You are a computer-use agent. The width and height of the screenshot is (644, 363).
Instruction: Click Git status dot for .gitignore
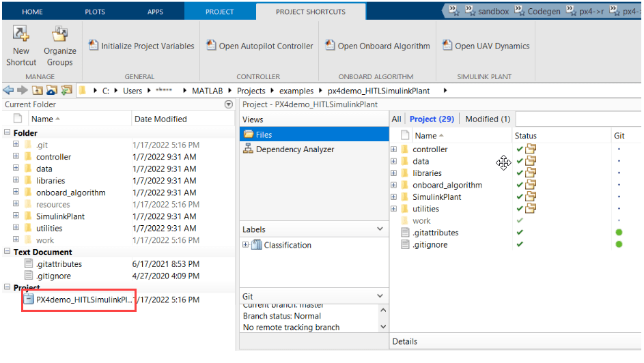tap(619, 244)
